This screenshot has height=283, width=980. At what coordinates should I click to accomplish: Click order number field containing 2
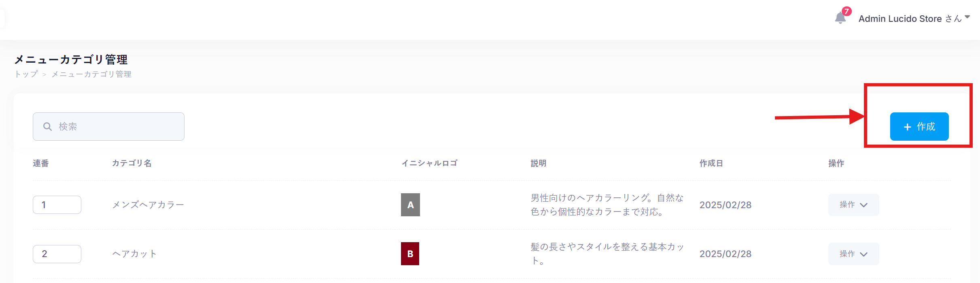click(57, 254)
